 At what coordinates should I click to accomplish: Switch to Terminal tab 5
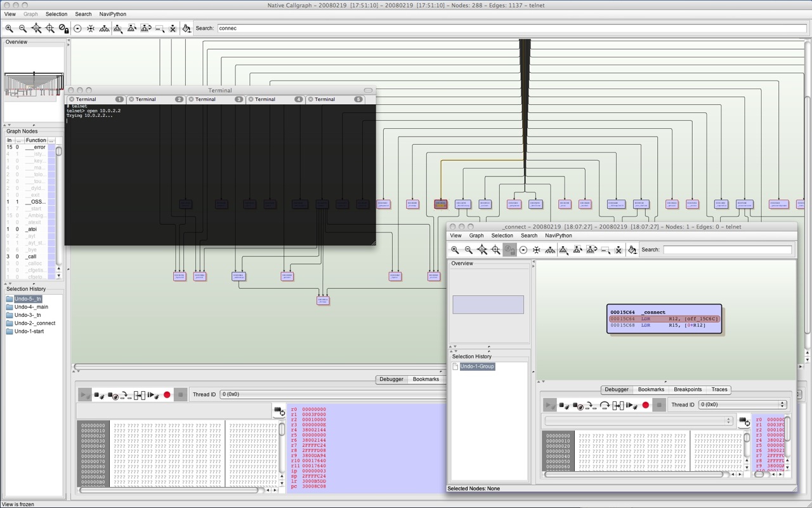(x=335, y=99)
